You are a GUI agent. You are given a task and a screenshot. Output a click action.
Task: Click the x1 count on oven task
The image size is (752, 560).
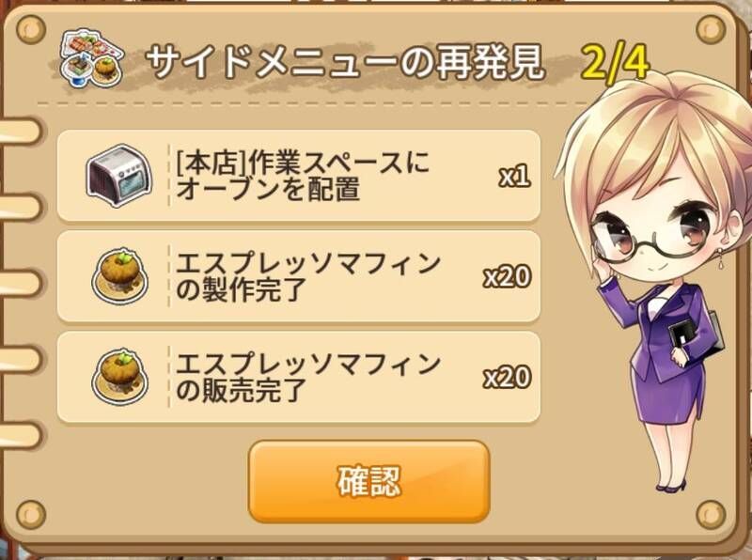click(514, 177)
